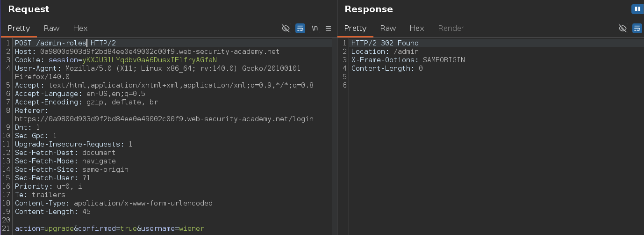Switch to the Request Hex tab
Screen dimensions: 644x235
(80, 28)
